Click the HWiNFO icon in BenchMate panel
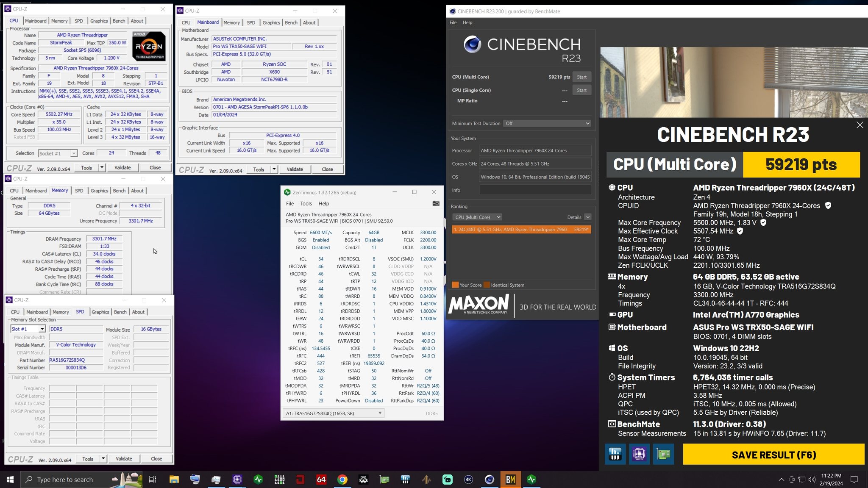868x488 pixels. click(x=615, y=455)
